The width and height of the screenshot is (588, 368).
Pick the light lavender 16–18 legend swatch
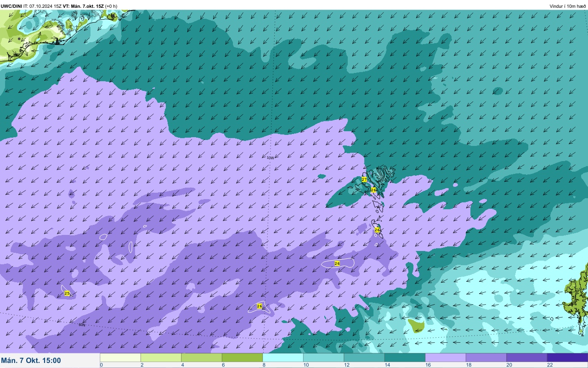446,357
